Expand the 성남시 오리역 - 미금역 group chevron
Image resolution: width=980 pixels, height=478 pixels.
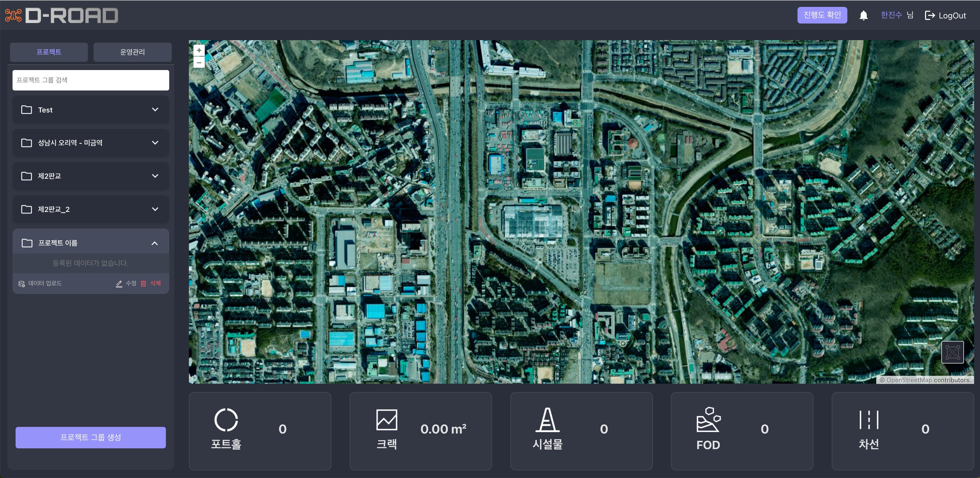click(155, 143)
